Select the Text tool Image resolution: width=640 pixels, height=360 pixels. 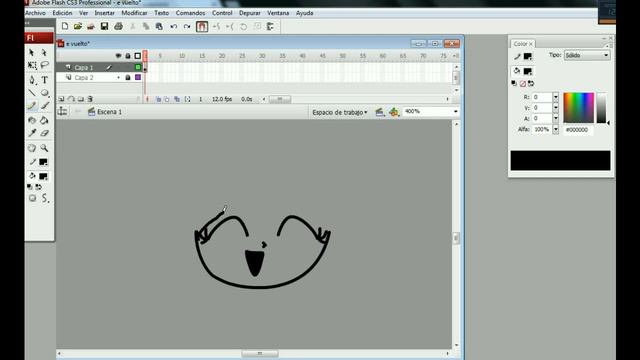(x=44, y=80)
